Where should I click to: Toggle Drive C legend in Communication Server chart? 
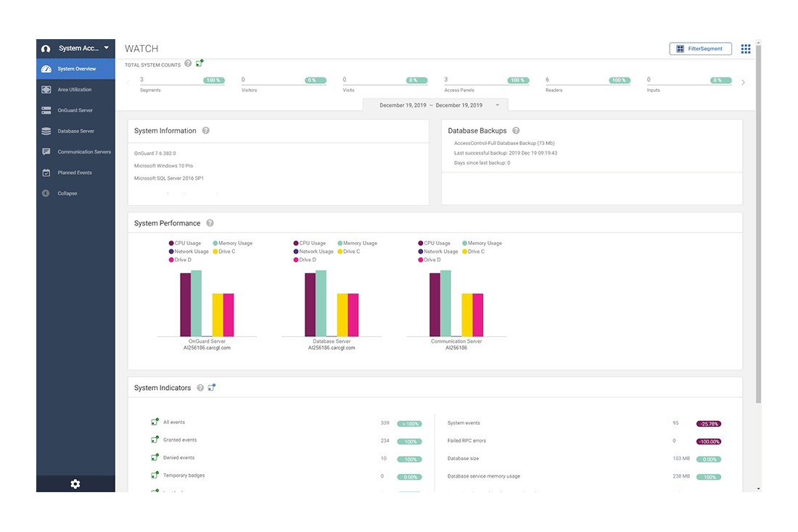pos(472,252)
